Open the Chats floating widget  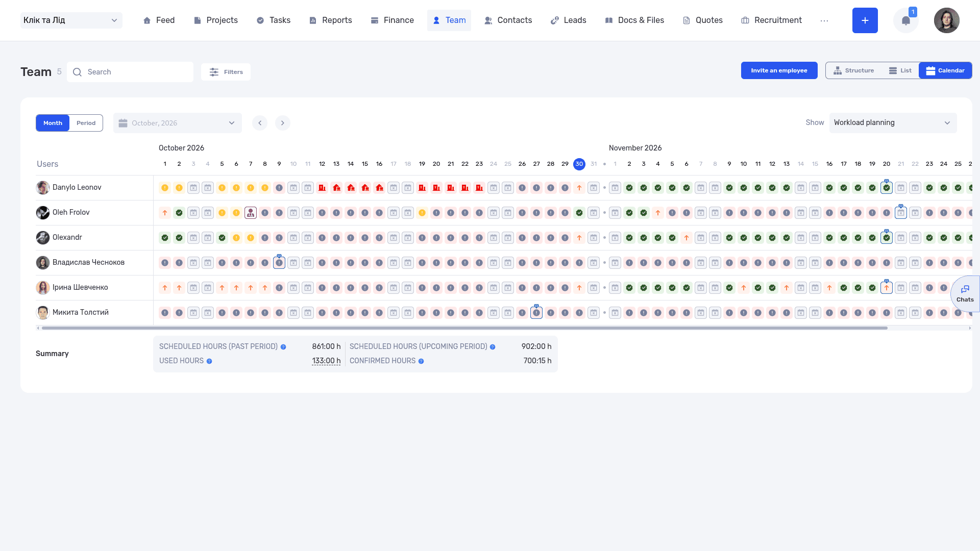click(965, 293)
